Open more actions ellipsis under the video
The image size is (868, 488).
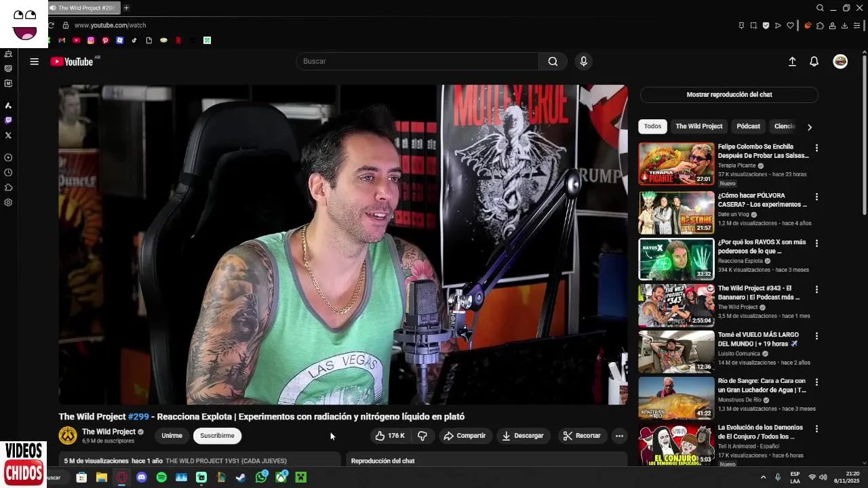tap(619, 436)
